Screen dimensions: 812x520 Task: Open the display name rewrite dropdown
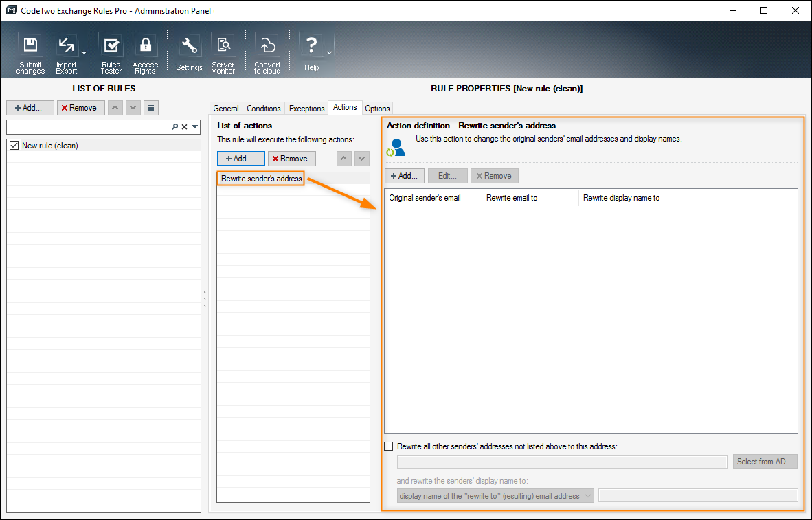coord(495,496)
